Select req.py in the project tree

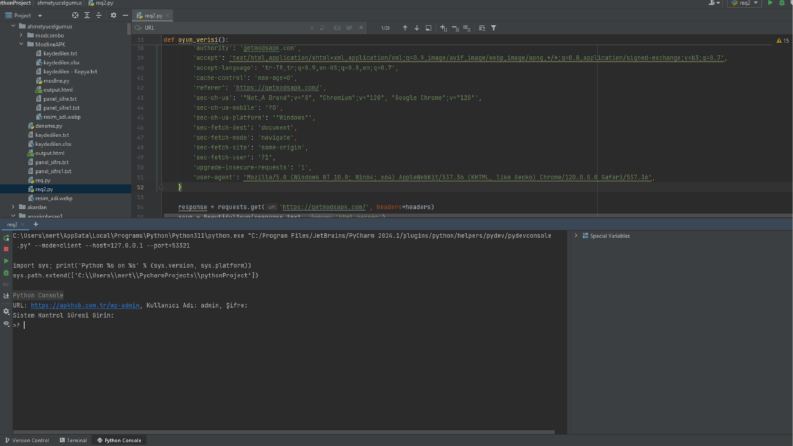click(42, 180)
